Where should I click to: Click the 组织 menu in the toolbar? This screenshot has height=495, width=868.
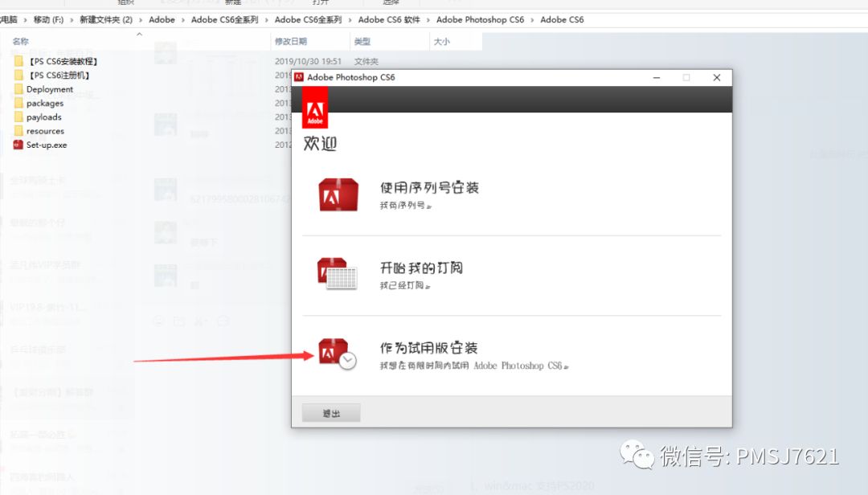point(125,2)
